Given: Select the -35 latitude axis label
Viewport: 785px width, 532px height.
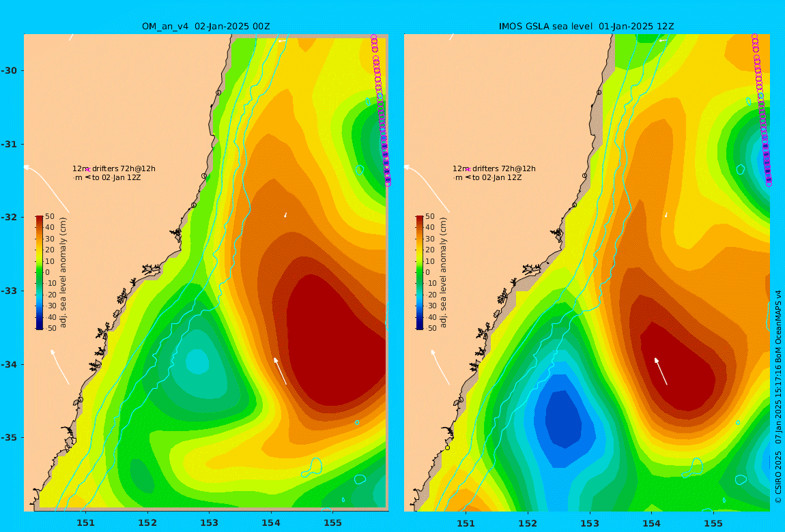Looking at the screenshot, I should point(9,438).
